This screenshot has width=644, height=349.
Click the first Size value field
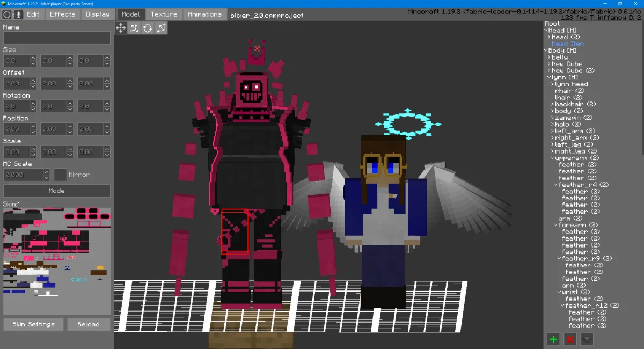[17, 61]
